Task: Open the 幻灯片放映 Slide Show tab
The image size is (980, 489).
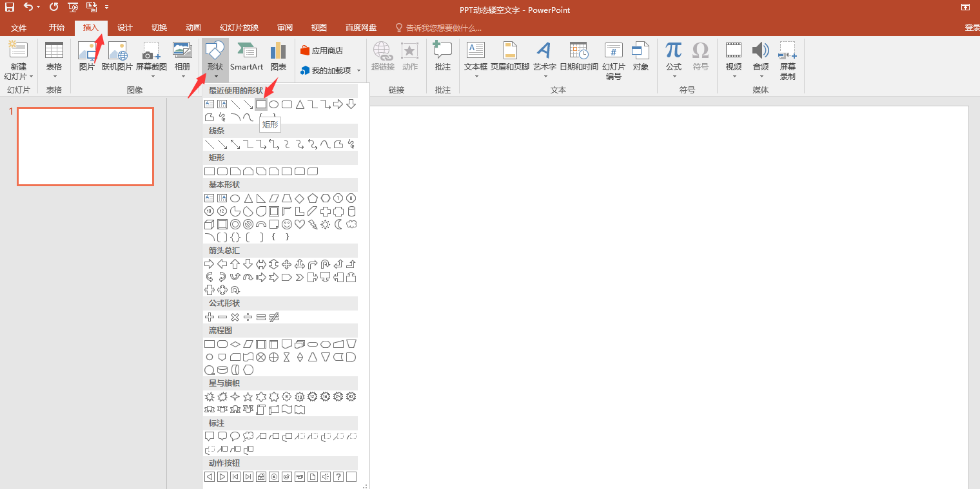Action: tap(239, 28)
